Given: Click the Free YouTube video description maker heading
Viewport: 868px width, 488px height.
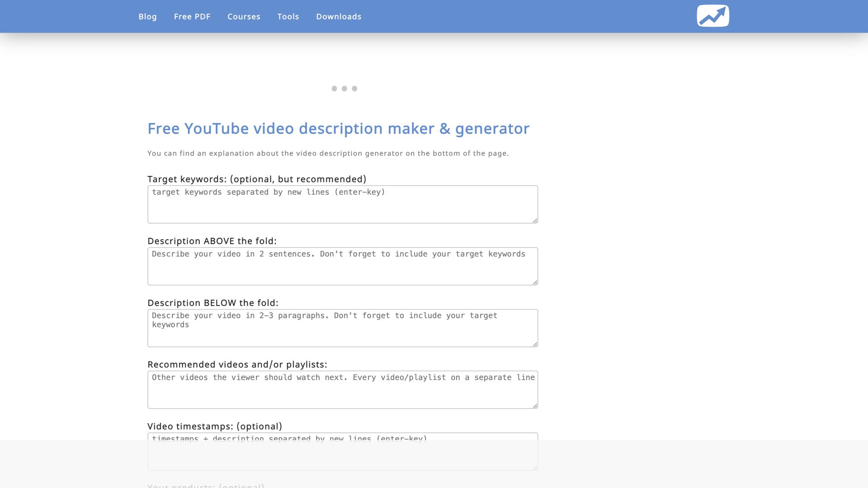Looking at the screenshot, I should click(338, 129).
